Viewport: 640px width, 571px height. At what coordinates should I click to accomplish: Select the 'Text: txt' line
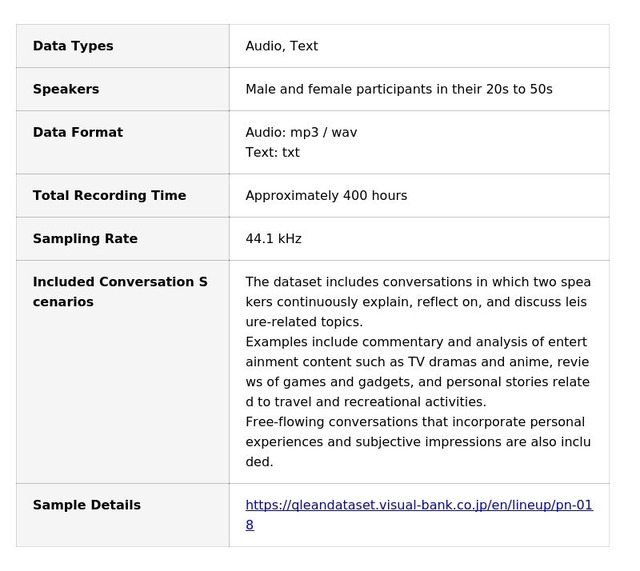tap(272, 152)
